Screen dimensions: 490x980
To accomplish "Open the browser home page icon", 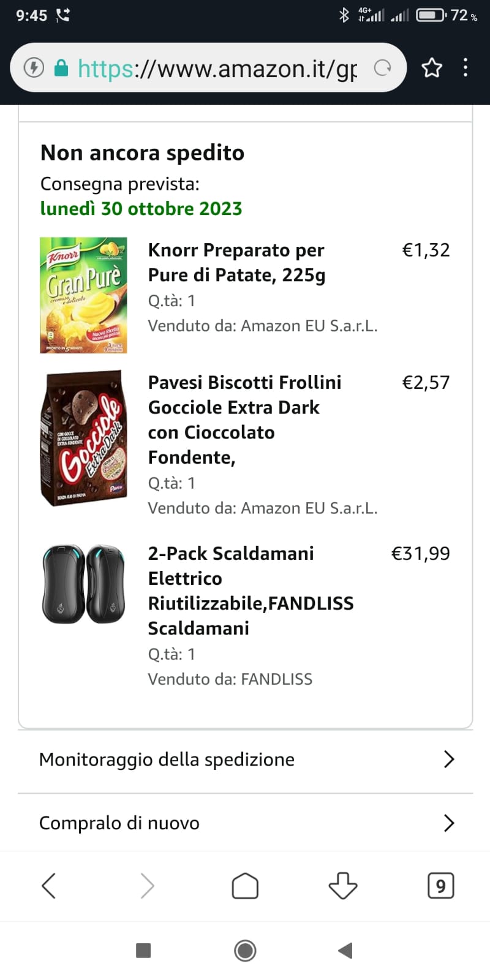I will click(x=245, y=886).
